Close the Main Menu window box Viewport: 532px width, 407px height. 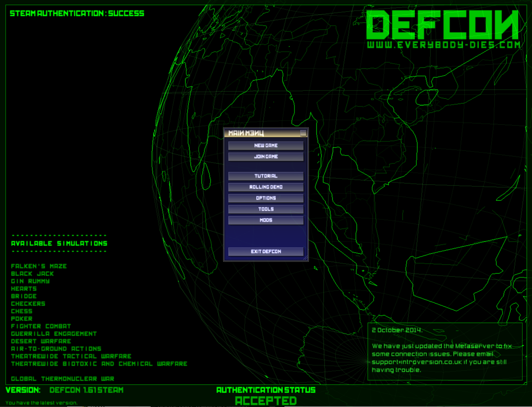[x=303, y=133]
